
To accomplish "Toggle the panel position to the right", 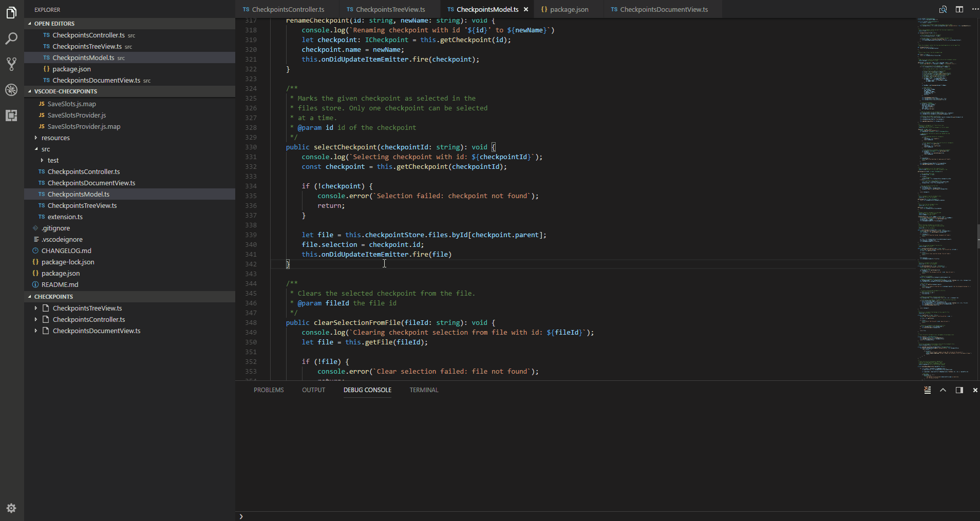I will (959, 390).
